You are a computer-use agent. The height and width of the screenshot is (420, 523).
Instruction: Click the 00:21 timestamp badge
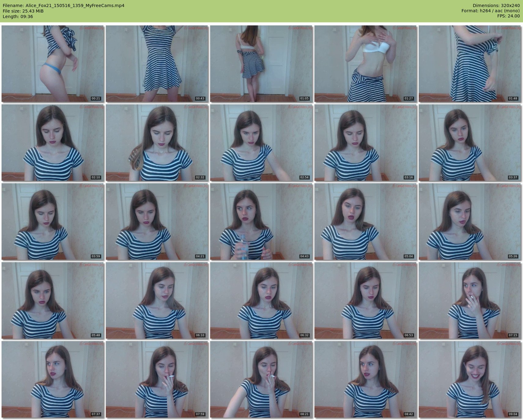point(96,98)
